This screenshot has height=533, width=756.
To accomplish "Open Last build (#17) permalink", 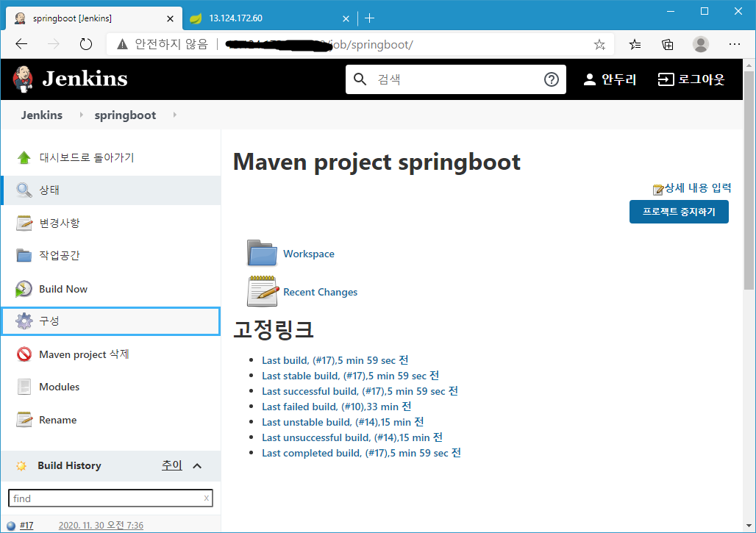I will tap(335, 360).
